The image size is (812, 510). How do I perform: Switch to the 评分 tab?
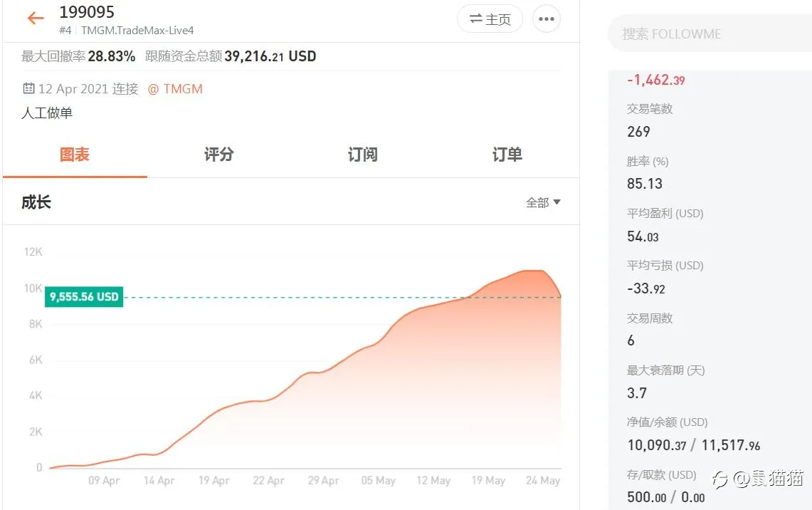pos(218,155)
